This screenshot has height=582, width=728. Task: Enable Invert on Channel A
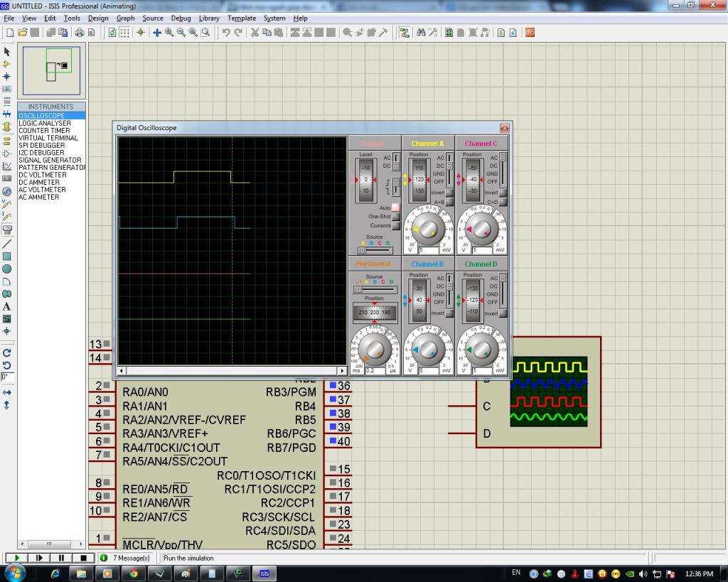tap(449, 193)
